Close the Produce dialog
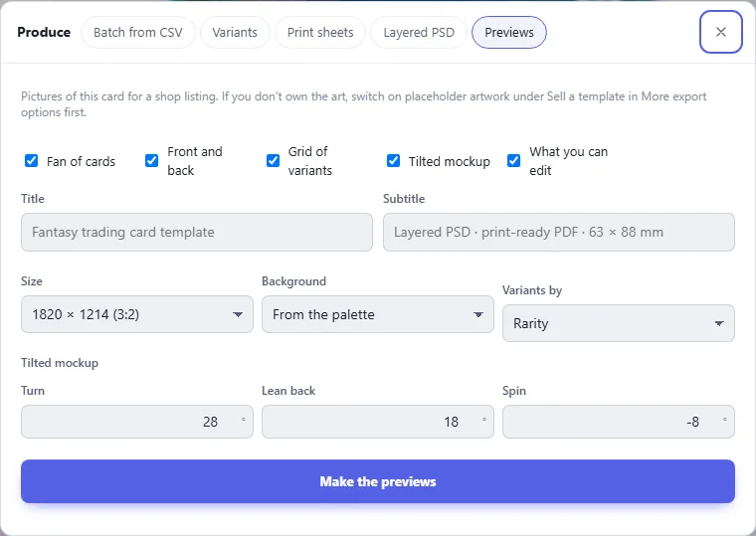The image size is (756, 536). [x=720, y=32]
